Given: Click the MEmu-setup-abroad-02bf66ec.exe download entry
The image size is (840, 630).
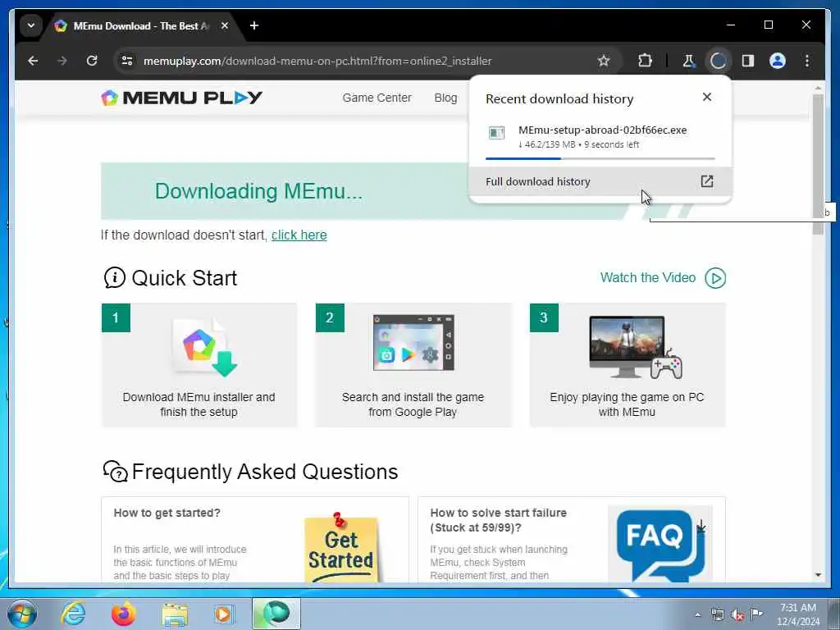Looking at the screenshot, I should pos(600,137).
